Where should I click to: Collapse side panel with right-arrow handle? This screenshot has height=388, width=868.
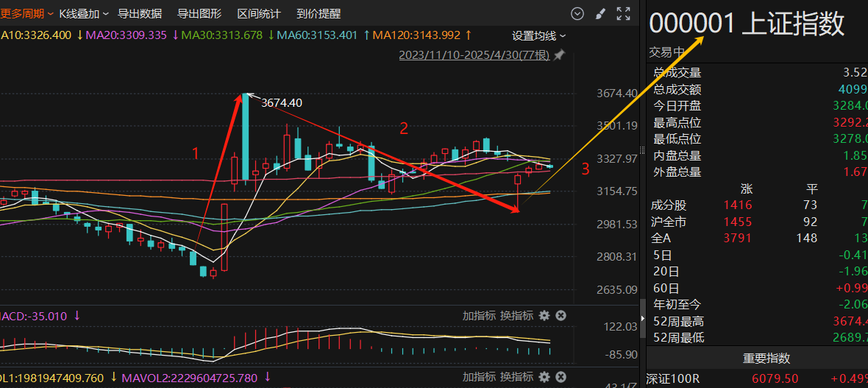pyautogui.click(x=643, y=319)
